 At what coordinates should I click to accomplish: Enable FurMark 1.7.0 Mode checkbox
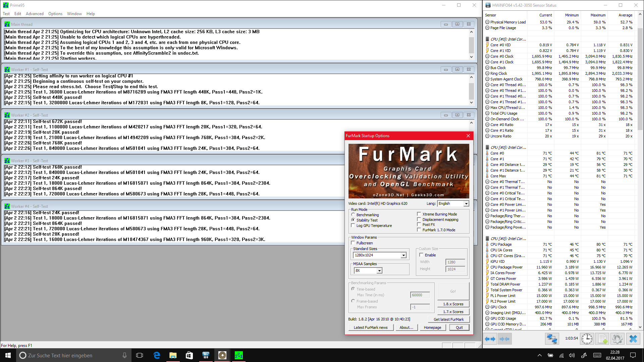[419, 230]
